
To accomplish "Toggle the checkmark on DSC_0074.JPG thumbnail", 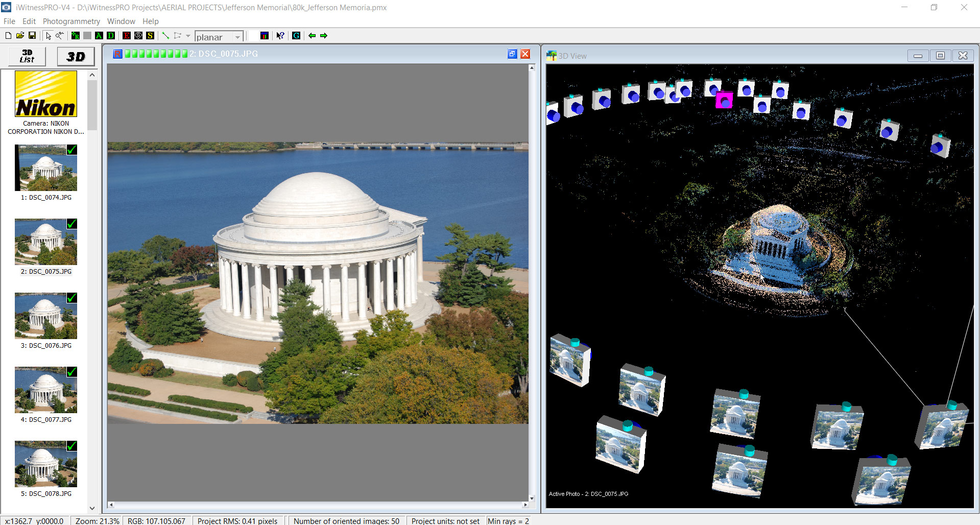I will [72, 150].
